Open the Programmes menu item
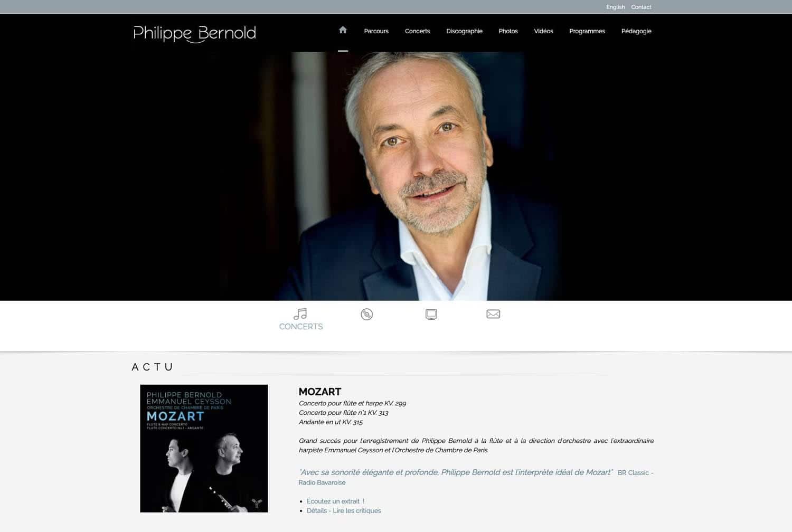Screen dimensions: 792x532 tap(587, 31)
